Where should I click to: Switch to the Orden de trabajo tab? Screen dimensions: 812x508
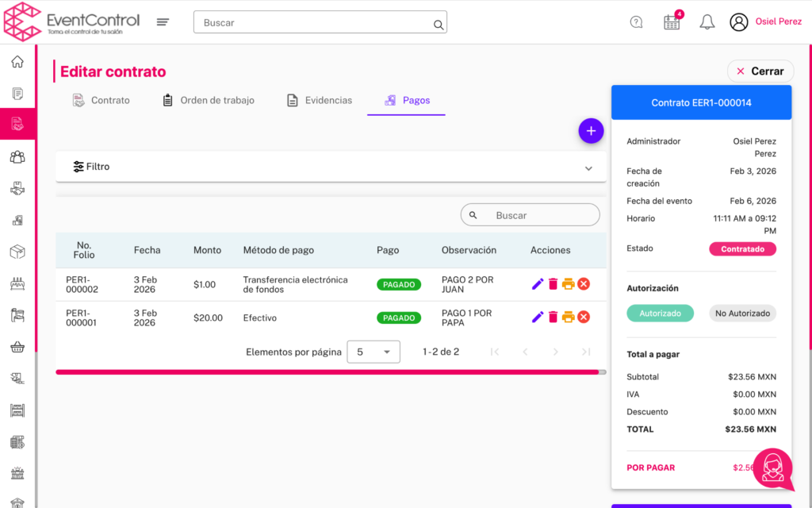209,100
